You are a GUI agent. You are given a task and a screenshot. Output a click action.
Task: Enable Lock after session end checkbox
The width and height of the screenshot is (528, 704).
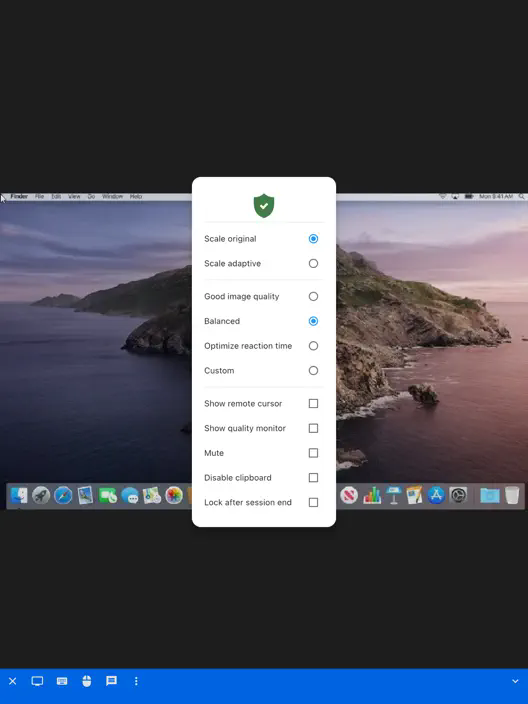pos(313,502)
